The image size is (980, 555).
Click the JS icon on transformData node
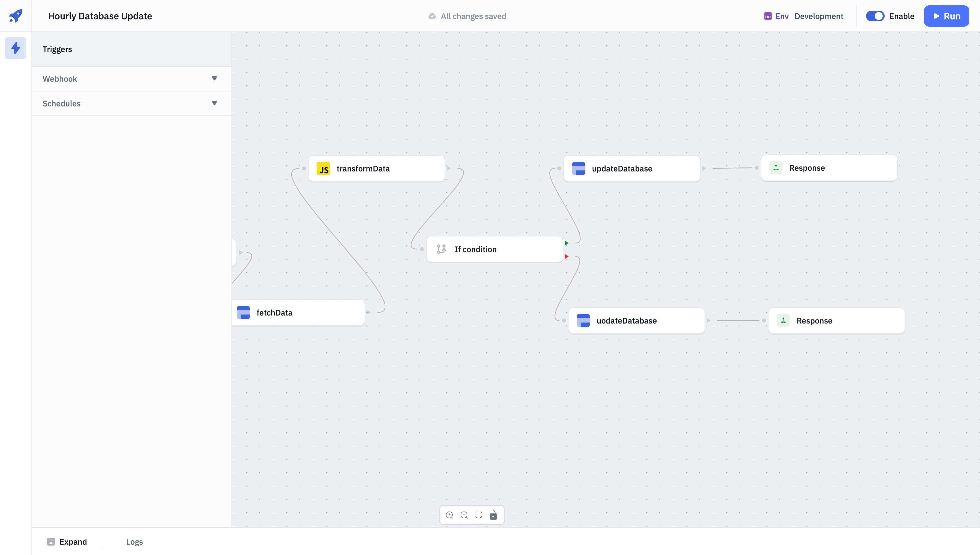coord(323,168)
